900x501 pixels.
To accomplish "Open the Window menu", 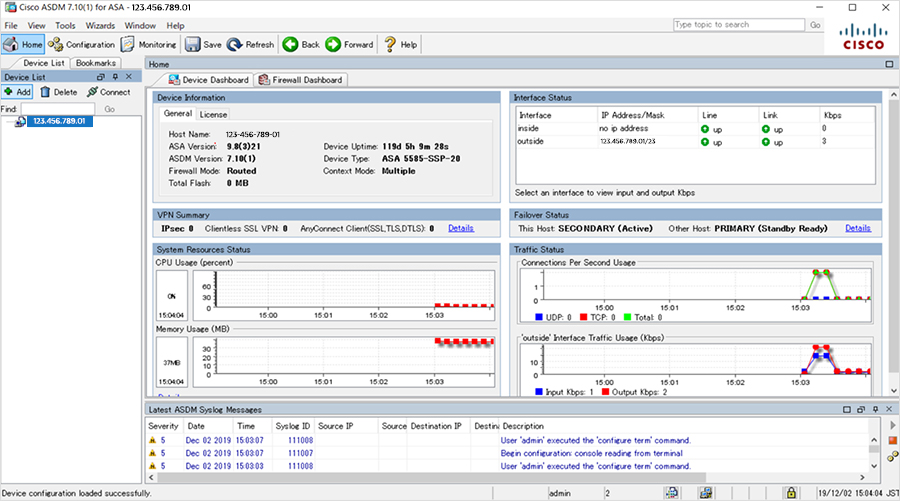I will point(140,25).
